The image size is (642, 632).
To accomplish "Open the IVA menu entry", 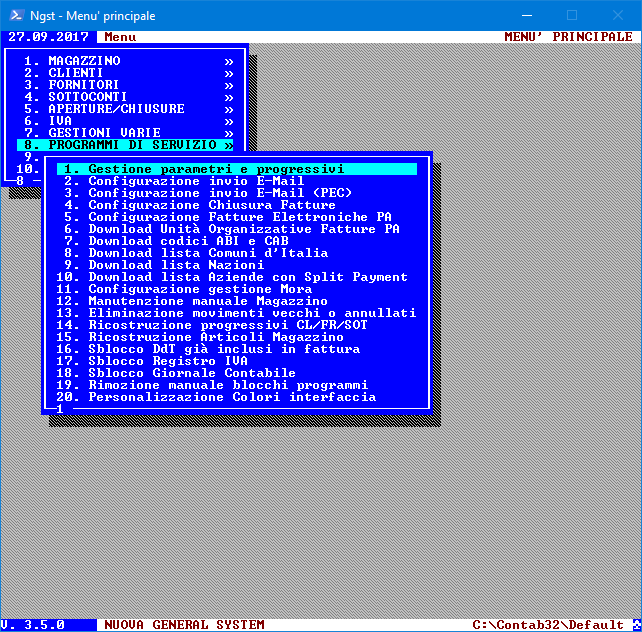I will [x=60, y=121].
